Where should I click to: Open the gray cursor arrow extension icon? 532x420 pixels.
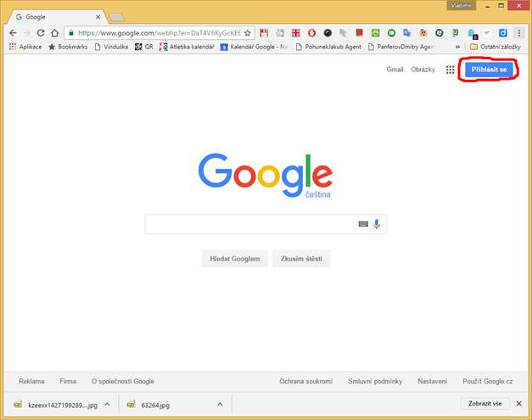(344, 33)
